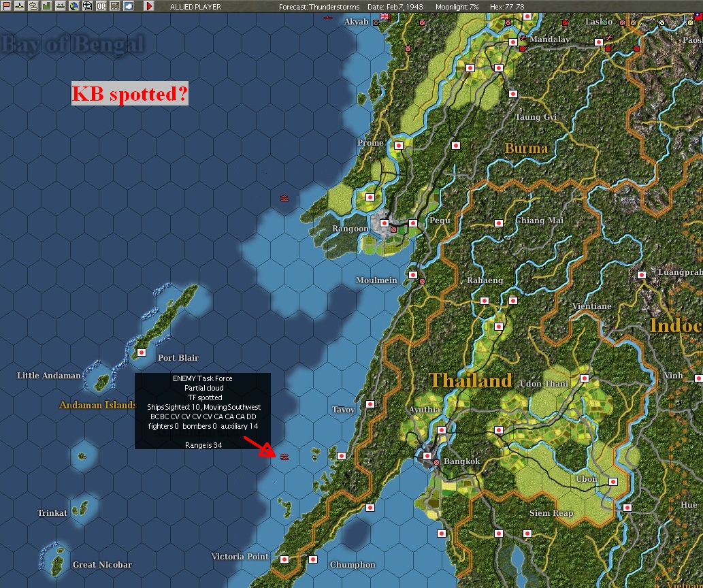This screenshot has width=703, height=588.
Task: Select the red submarine icon west of Akyab
Action: 328,18
